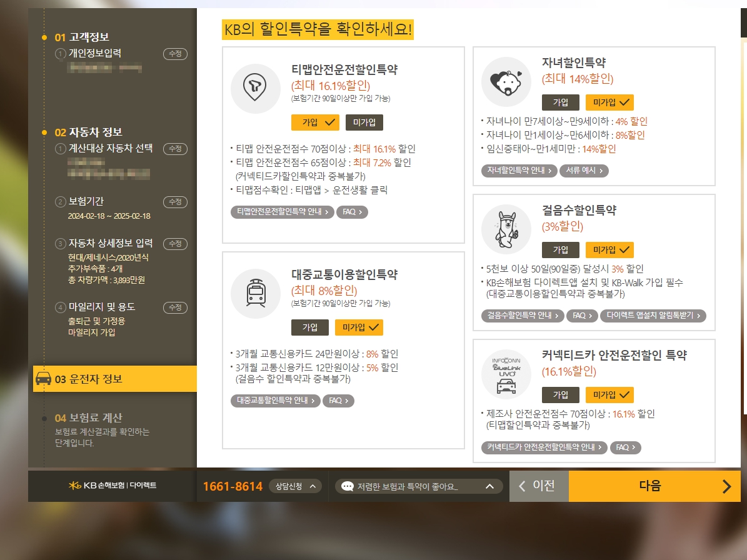Click 수정 next to 계산대상 자동차 선택
The image size is (747, 560).
click(x=175, y=149)
